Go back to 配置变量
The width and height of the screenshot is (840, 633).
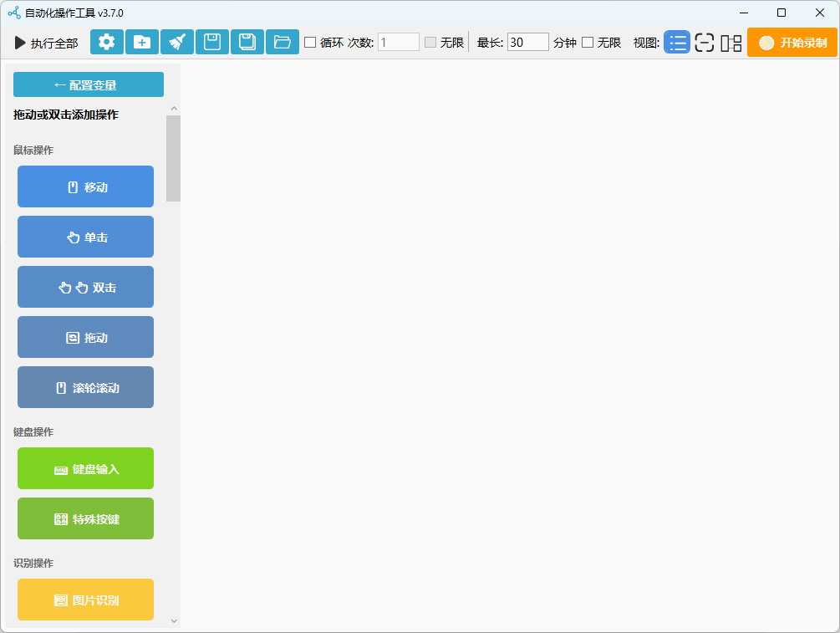[89, 84]
